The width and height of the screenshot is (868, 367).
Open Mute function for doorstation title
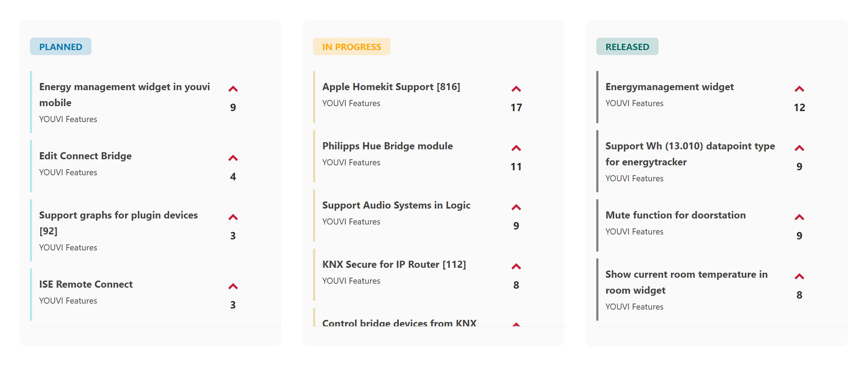[x=675, y=215]
